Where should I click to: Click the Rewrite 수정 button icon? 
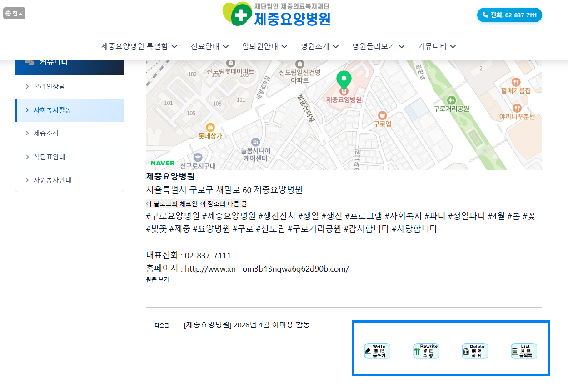(x=426, y=351)
